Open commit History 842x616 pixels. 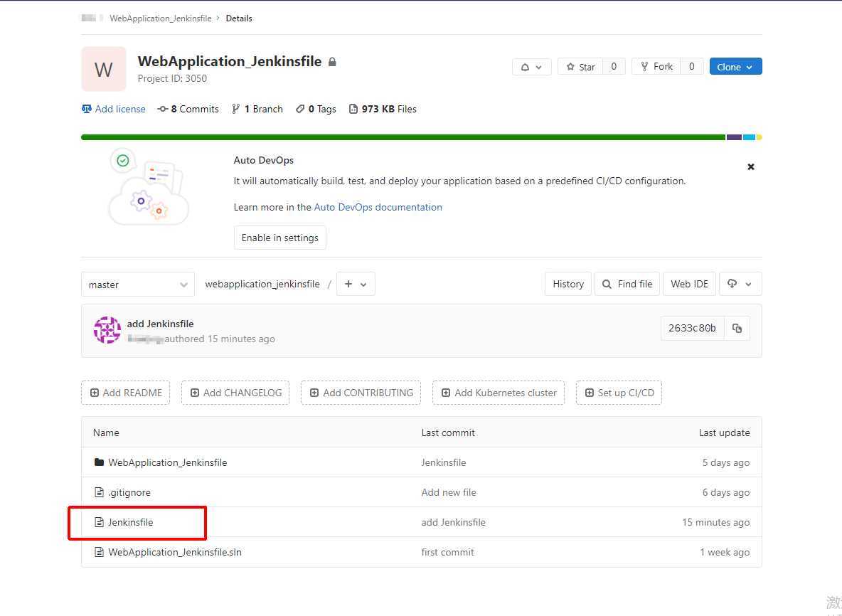click(x=568, y=284)
